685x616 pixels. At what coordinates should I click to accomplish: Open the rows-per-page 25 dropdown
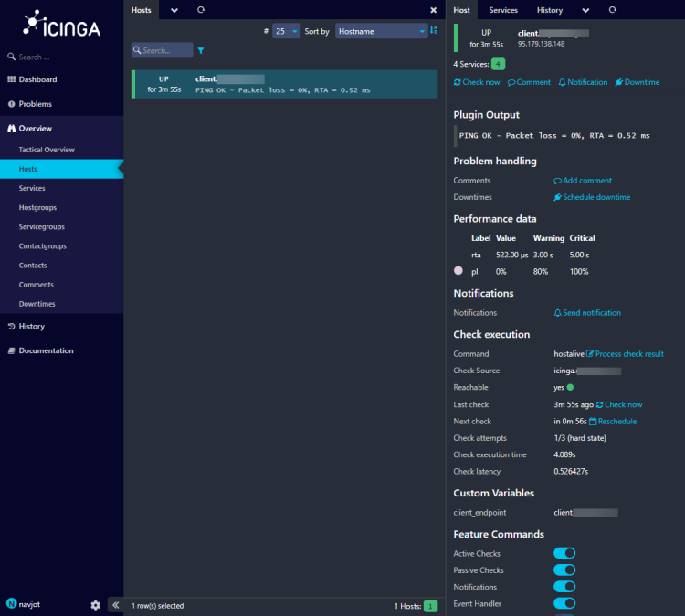pyautogui.click(x=286, y=31)
